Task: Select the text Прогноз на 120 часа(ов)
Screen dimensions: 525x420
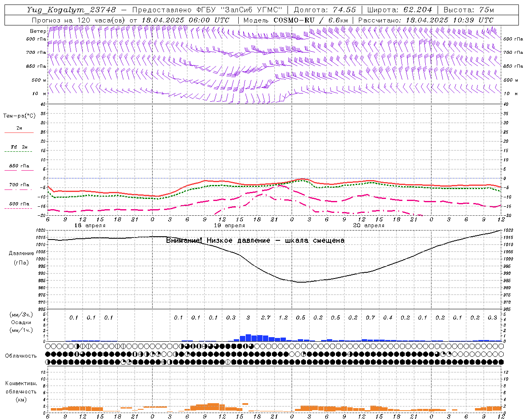Action: click(79, 20)
